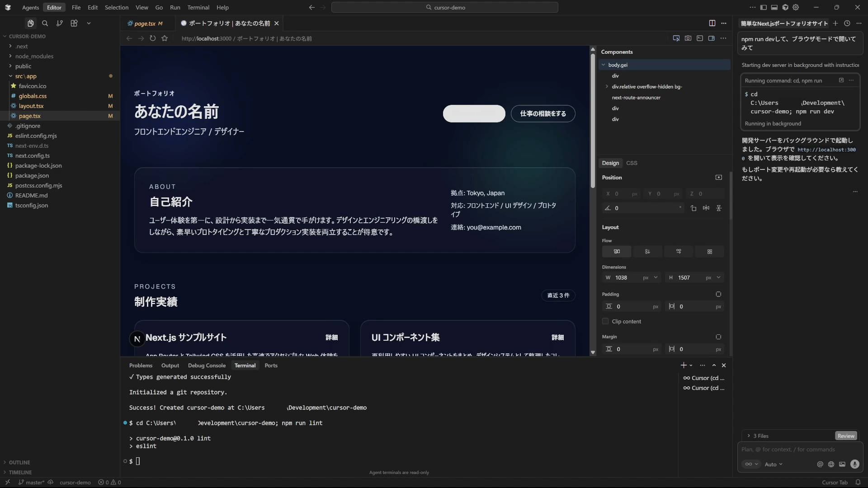
Task: Click the notifications bell in status bar
Action: (858, 482)
